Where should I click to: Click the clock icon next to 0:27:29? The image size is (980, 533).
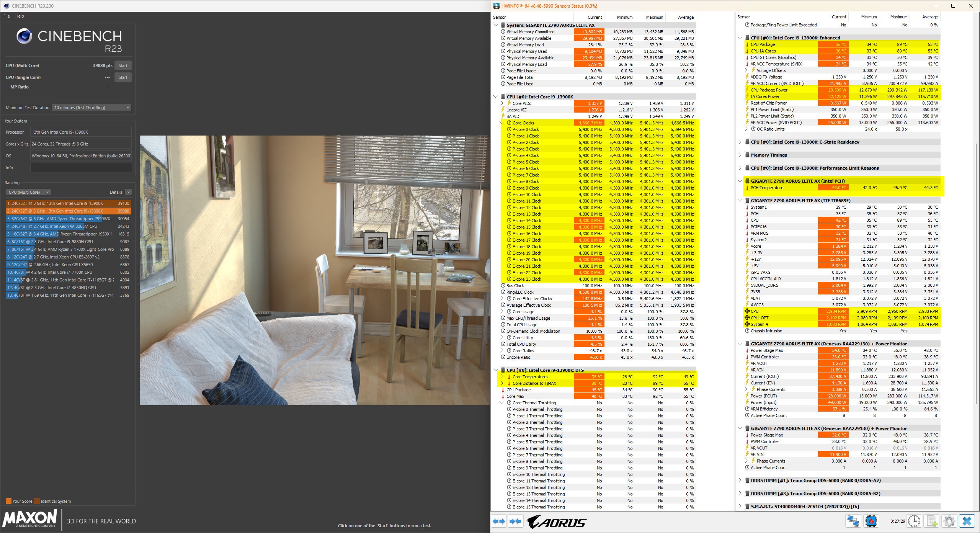pyautogui.click(x=914, y=521)
